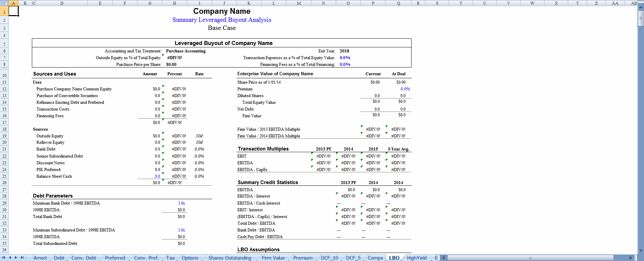Click the vertical scrollbar thumb

click(641, 19)
